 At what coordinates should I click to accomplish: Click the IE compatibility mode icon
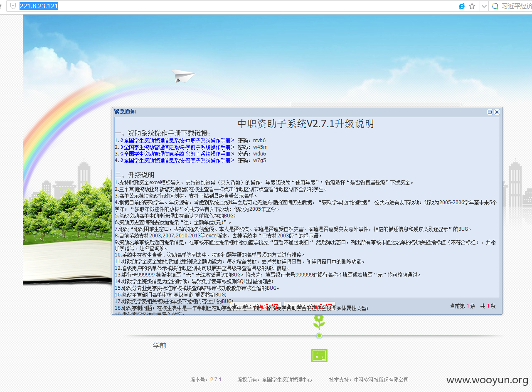coord(462,6)
